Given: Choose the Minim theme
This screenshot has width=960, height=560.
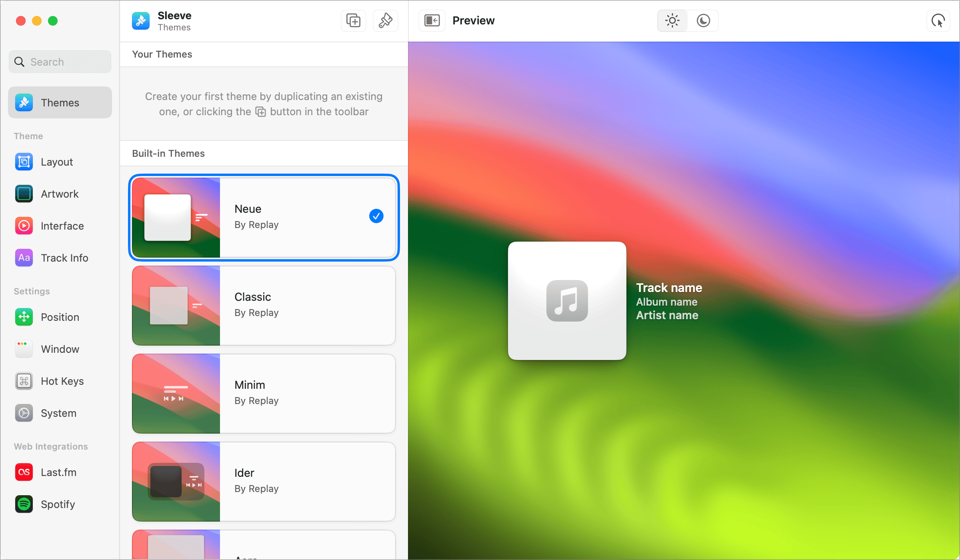Looking at the screenshot, I should pyautogui.click(x=264, y=394).
